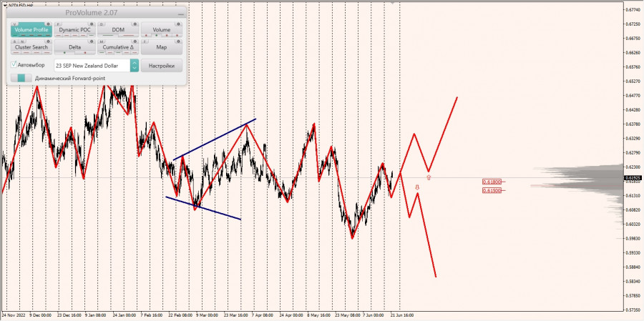Click the 9 Mar 00:00 date label
Screen dimensions: 644x321
pos(207,316)
